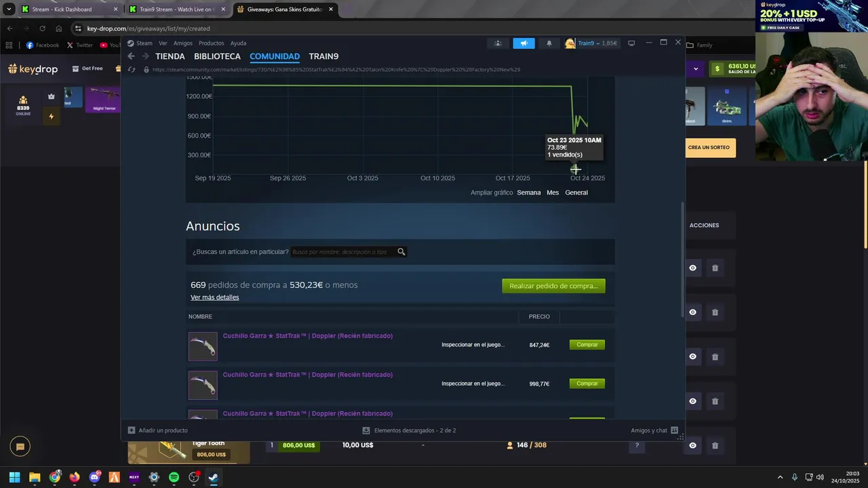
Task: Open Discord from the taskbar
Action: point(94,477)
